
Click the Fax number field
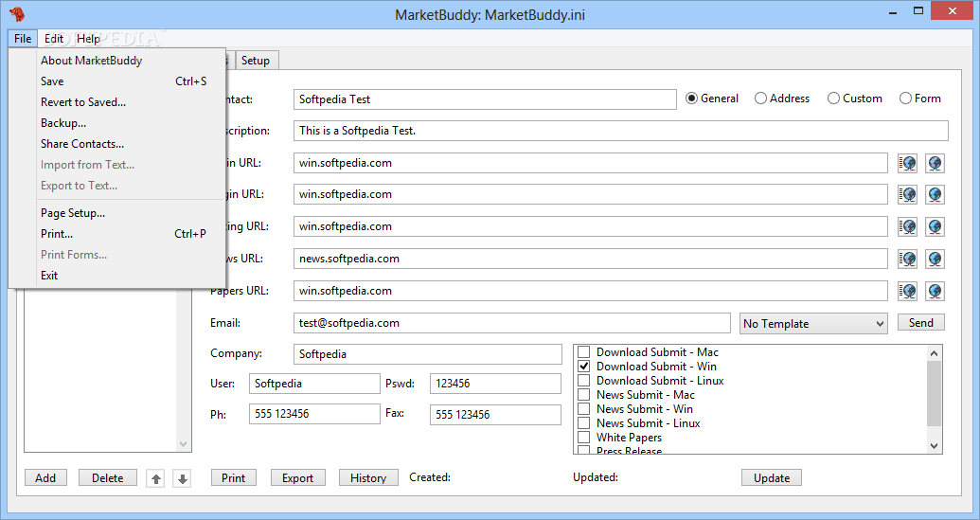click(495, 414)
